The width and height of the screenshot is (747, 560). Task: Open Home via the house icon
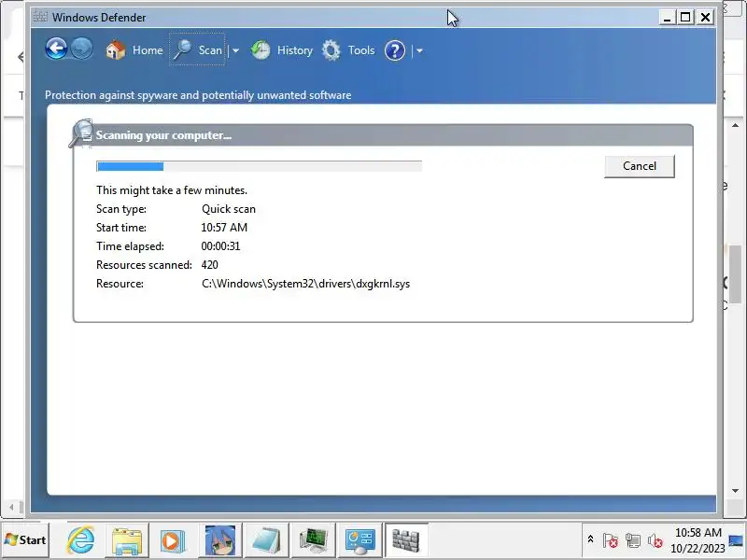[x=115, y=50]
